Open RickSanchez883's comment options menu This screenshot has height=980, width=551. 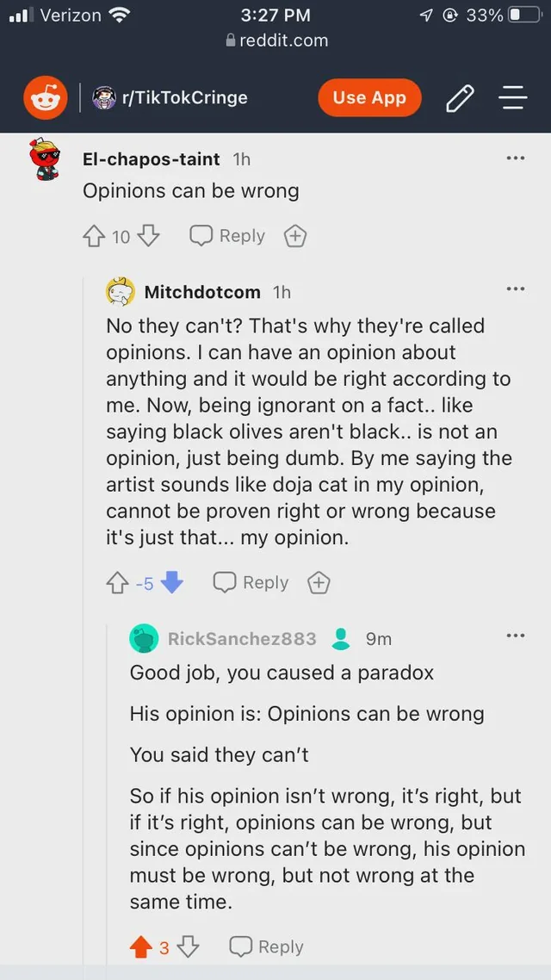pos(516,635)
